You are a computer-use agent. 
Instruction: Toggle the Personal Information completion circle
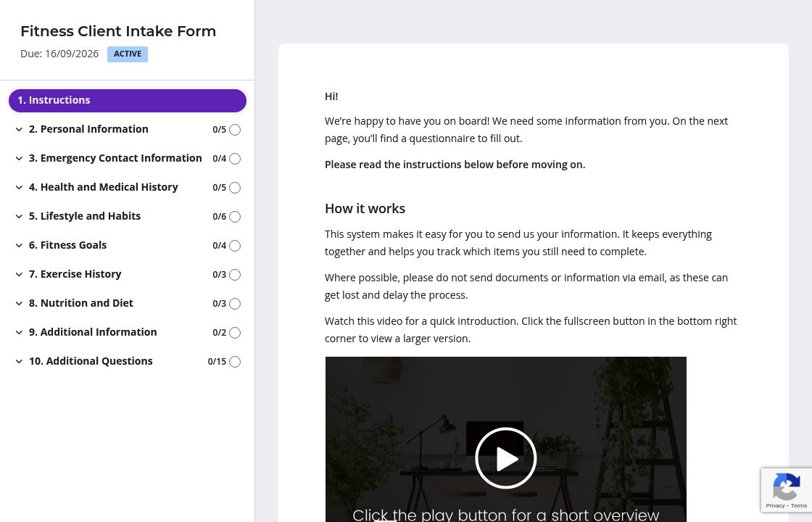click(x=235, y=130)
